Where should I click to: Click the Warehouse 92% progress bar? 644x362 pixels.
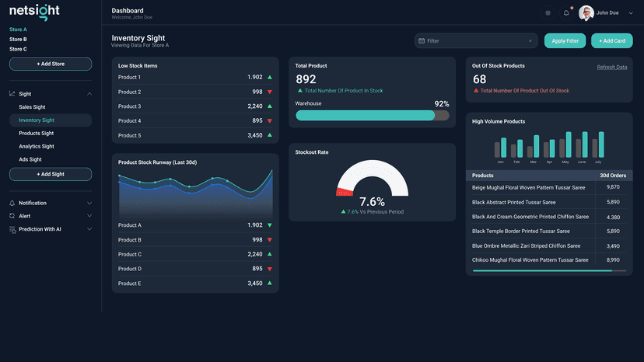(372, 115)
